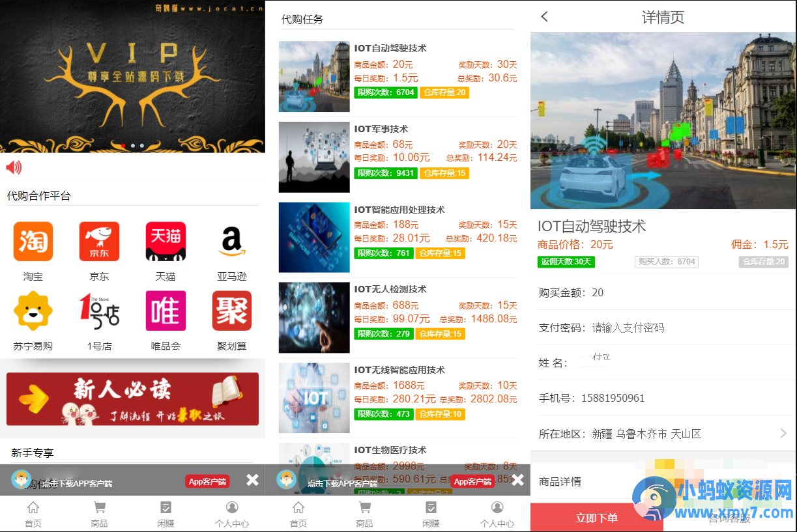Screen dimensions: 797x532
Task: Open the IOT军事技术 product thumbnail
Action: point(314,157)
